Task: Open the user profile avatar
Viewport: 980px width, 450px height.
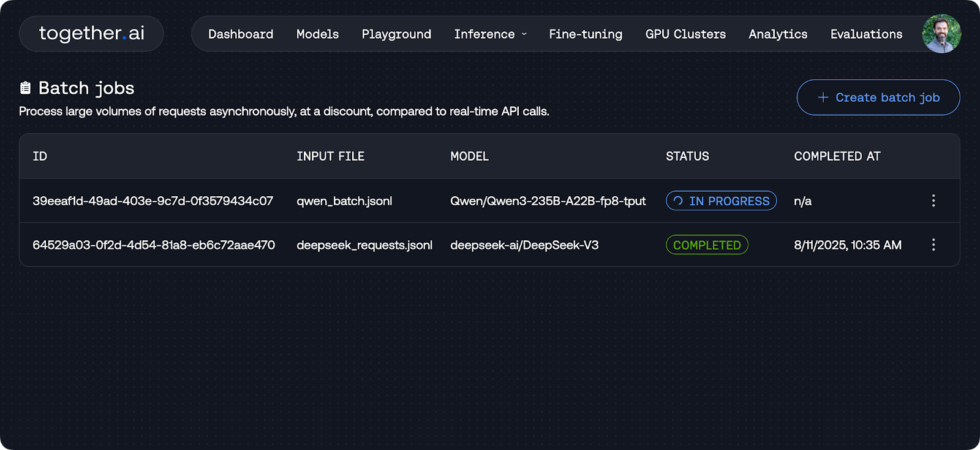Action: [941, 34]
